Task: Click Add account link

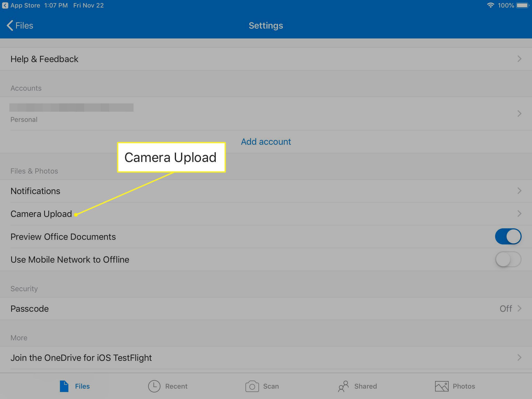Action: [x=266, y=142]
